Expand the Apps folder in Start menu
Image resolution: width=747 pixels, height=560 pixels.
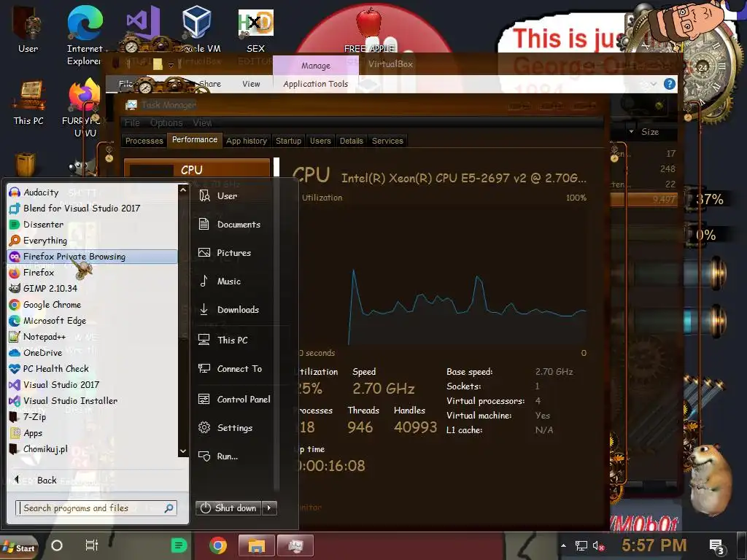coord(93,433)
